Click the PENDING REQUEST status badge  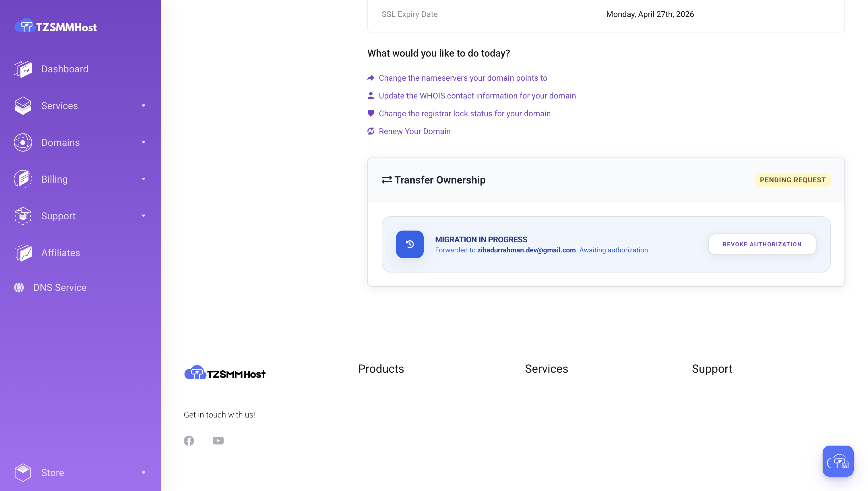pos(793,180)
